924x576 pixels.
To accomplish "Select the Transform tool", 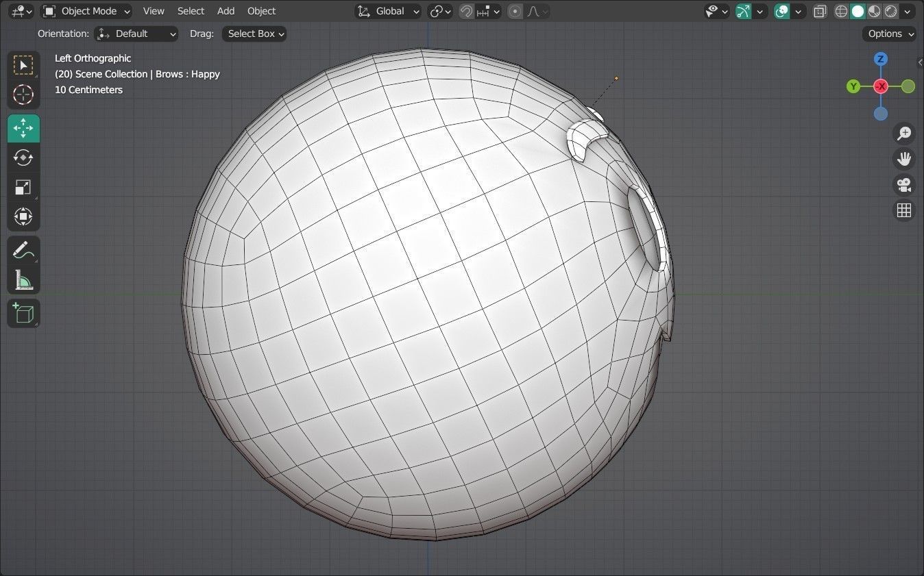I will [x=23, y=216].
